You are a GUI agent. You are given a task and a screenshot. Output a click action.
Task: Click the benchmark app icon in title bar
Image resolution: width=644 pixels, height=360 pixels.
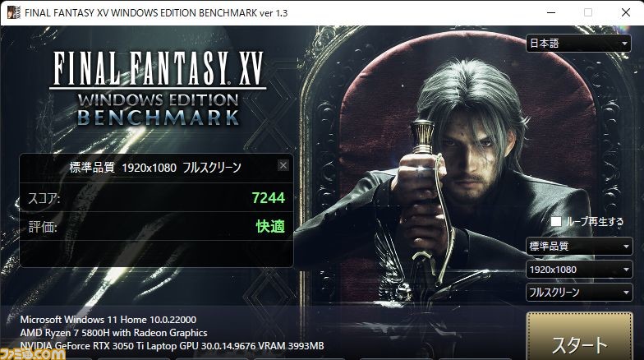click(x=13, y=12)
